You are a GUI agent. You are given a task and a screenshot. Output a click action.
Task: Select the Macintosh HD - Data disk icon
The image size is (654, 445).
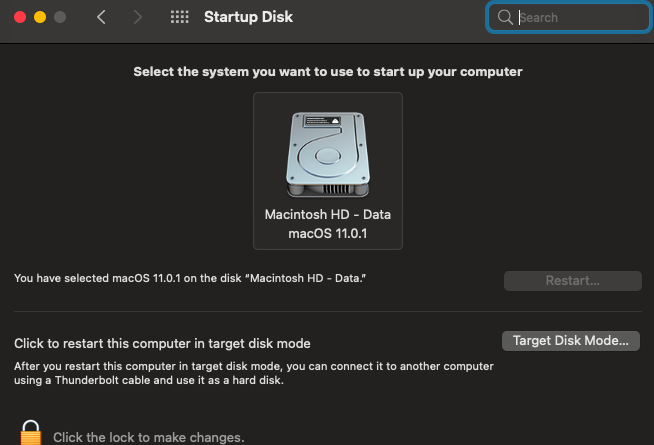pos(328,154)
